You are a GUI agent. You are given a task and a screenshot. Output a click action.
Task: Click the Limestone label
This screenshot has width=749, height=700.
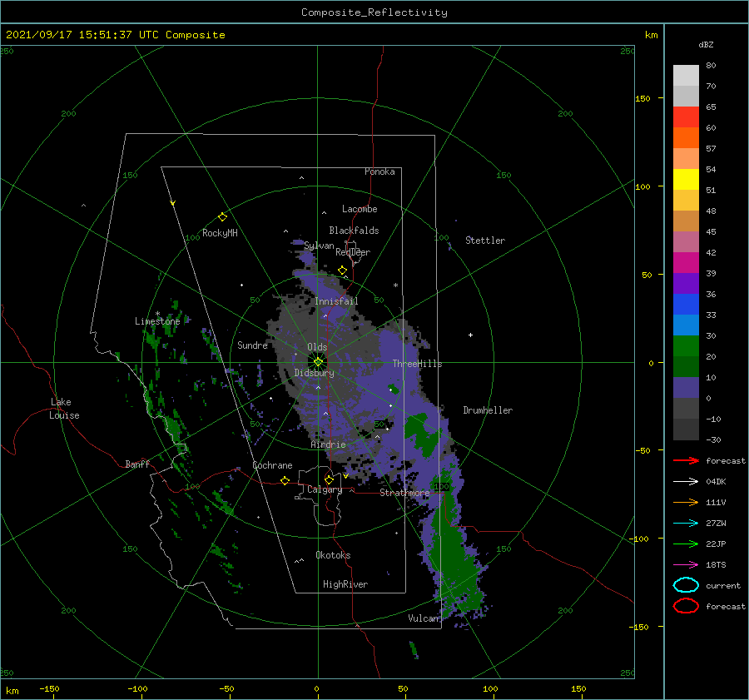pos(157,321)
